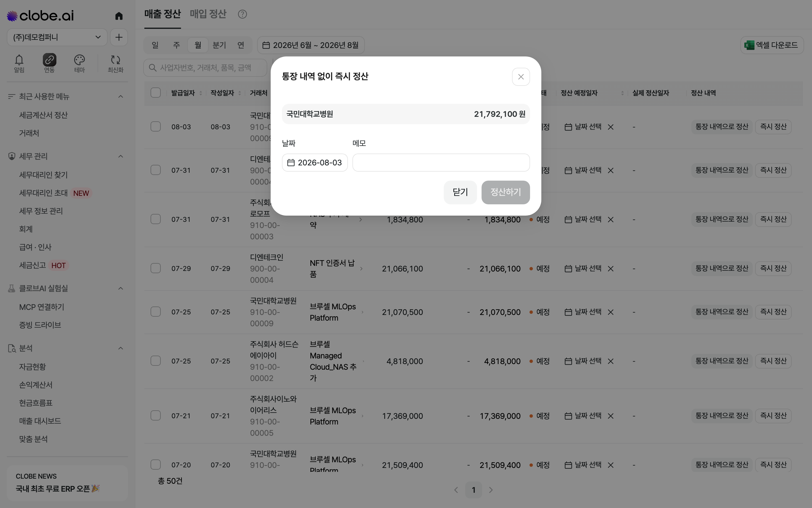Expand the NFT 인증서 납품 item chevron
Screen dimensions: 812x508
coord(361,268)
